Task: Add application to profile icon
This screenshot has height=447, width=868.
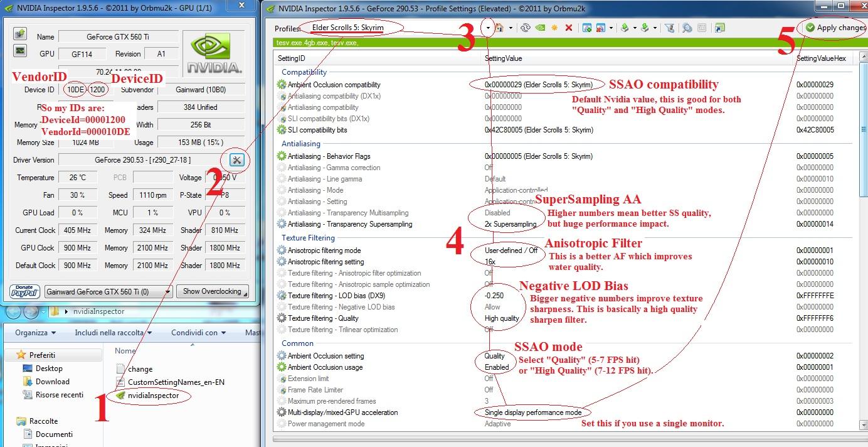Action: tap(587, 28)
